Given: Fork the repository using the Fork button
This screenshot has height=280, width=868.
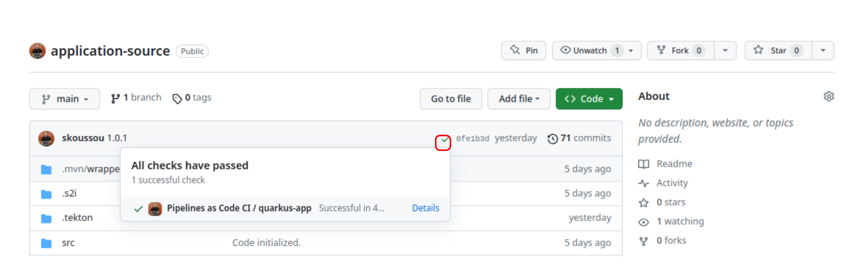Looking at the screenshot, I should (x=681, y=51).
